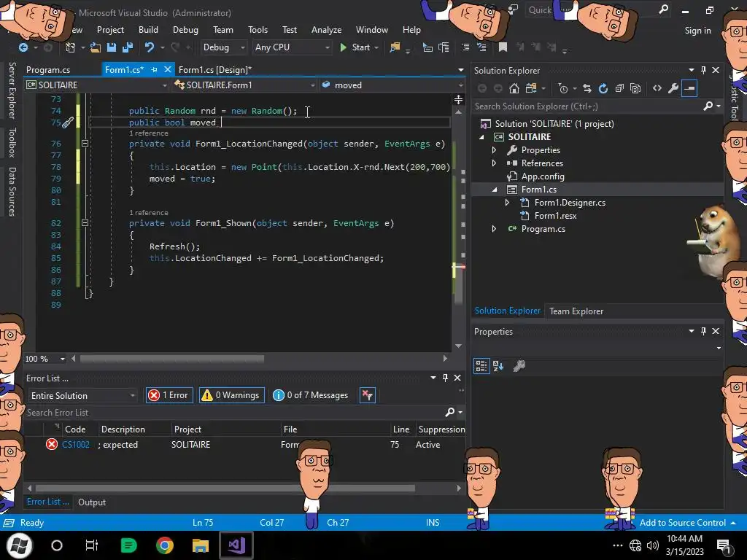Click the Sign in link
The width and height of the screenshot is (747, 560).
(697, 31)
